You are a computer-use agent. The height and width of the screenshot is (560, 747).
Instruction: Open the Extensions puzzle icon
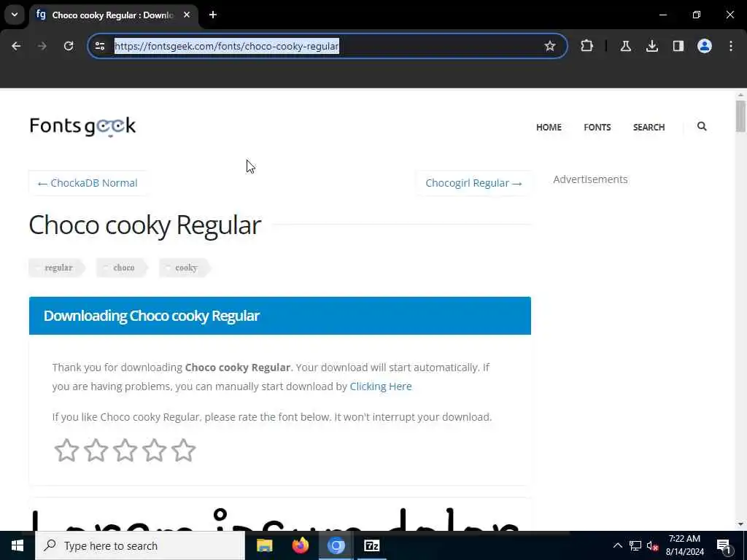(x=587, y=46)
